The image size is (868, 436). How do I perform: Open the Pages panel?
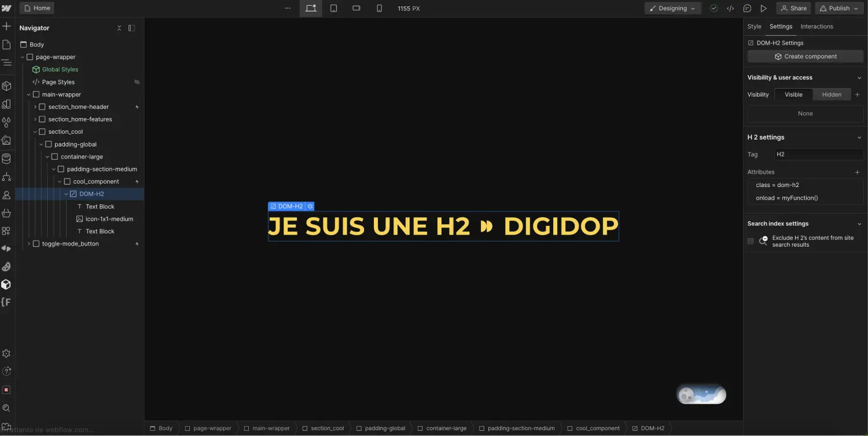pos(8,44)
